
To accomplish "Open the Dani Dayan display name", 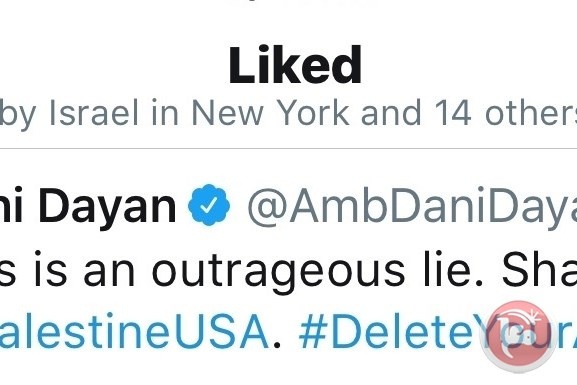I will [88, 206].
